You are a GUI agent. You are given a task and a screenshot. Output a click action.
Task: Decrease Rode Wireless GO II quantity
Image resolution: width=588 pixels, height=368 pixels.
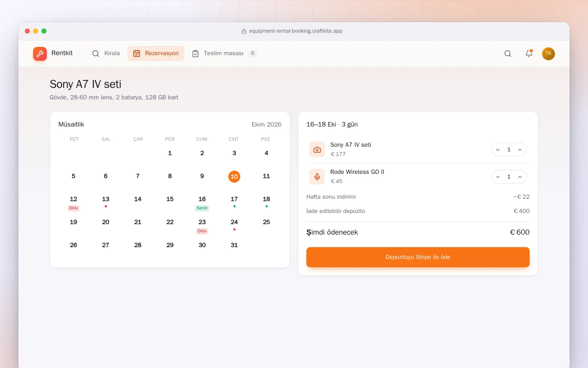[498, 177]
